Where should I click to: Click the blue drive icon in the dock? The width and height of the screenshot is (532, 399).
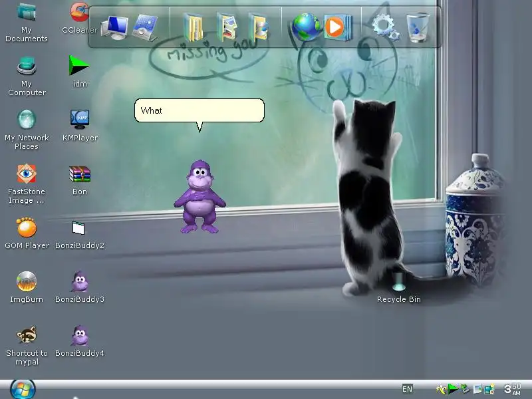(x=145, y=28)
